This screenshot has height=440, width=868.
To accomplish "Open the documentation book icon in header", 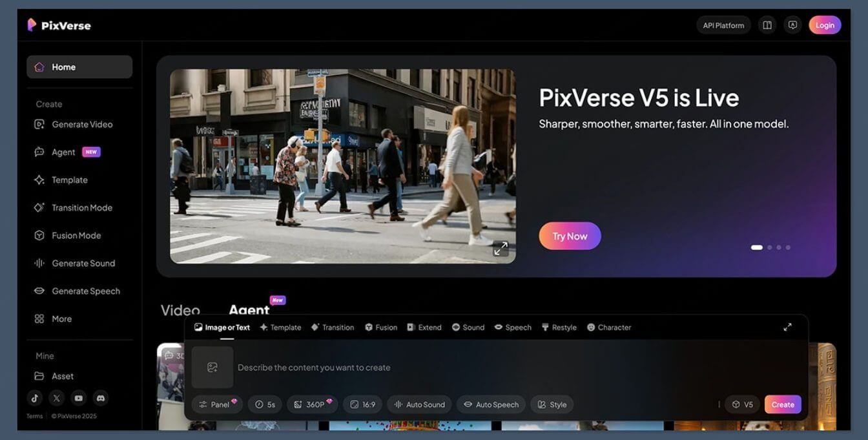I will [x=767, y=25].
